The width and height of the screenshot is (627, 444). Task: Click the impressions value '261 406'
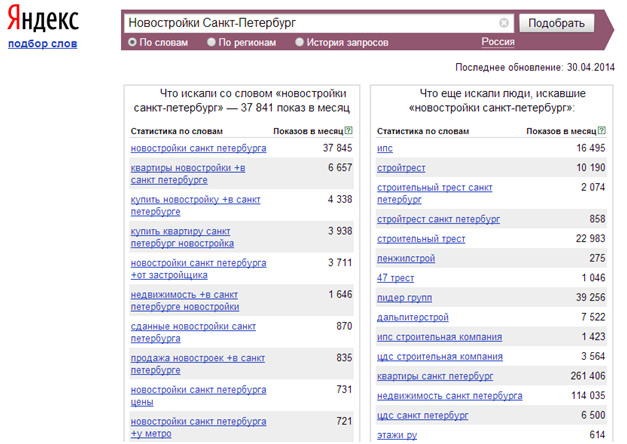[588, 376]
